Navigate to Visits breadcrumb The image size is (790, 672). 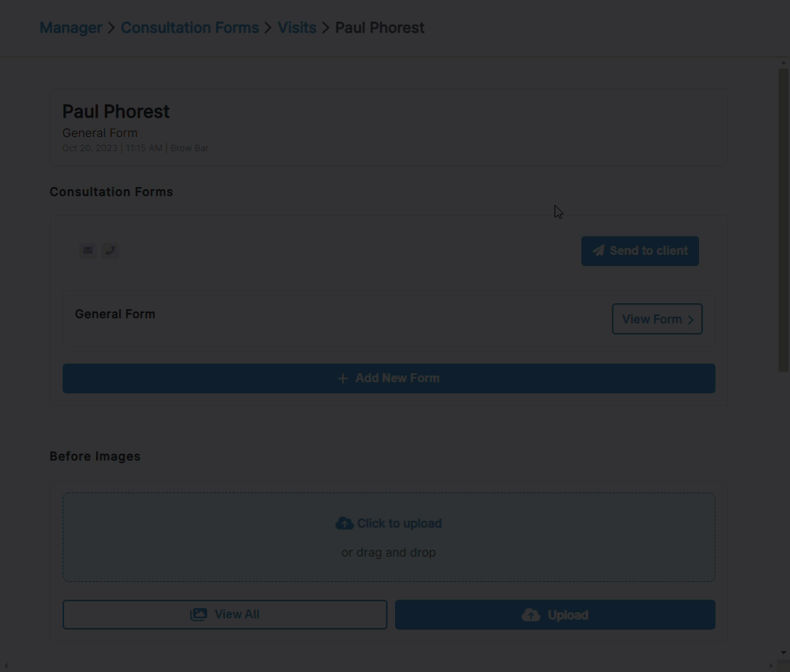(297, 28)
